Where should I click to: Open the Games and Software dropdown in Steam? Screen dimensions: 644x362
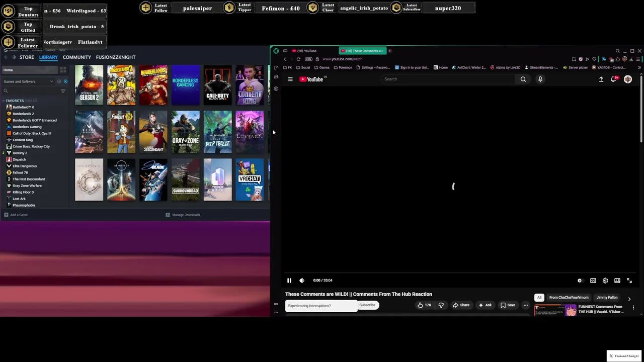coord(28,81)
